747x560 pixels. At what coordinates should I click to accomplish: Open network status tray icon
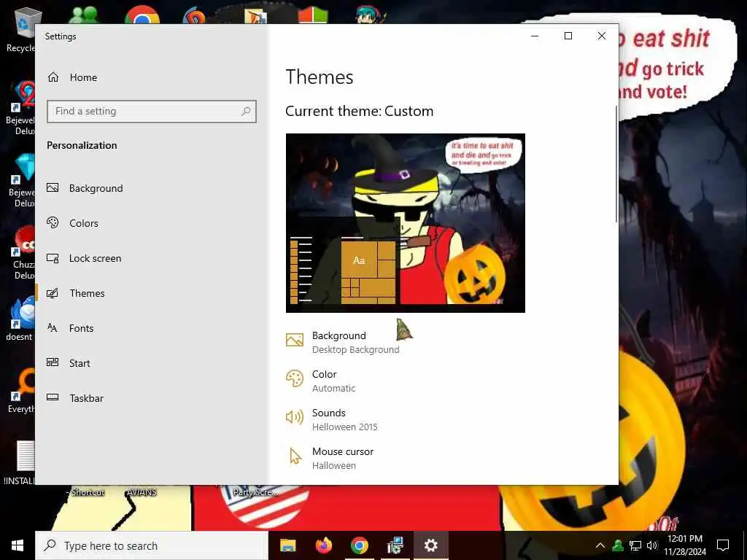click(635, 545)
